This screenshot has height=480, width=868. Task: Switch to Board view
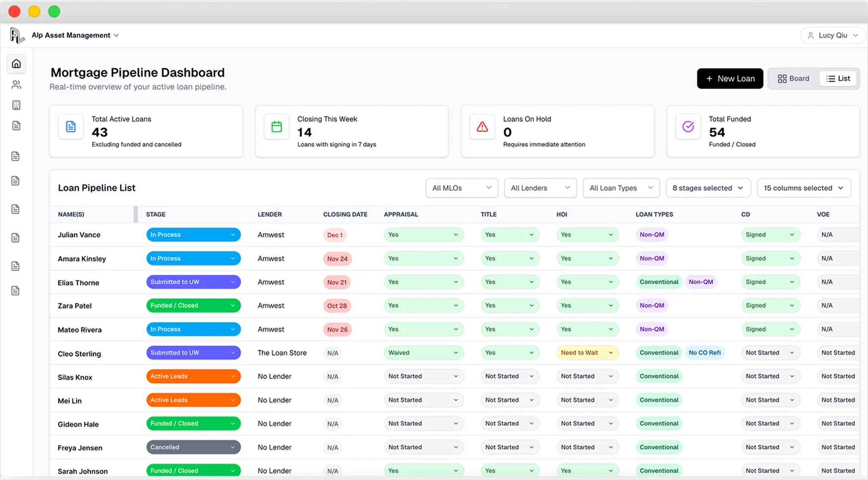[793, 78]
